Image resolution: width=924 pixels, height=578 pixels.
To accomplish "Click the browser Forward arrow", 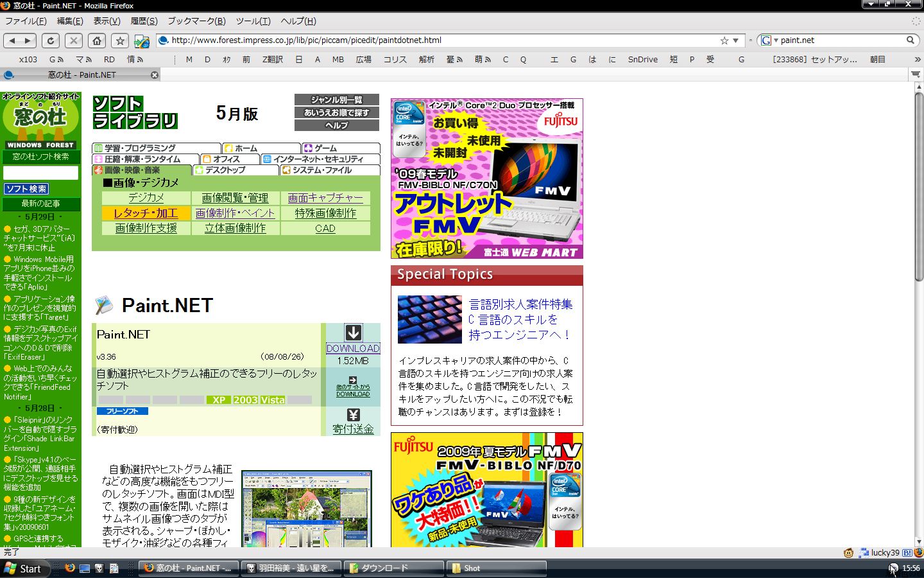I will (28, 40).
